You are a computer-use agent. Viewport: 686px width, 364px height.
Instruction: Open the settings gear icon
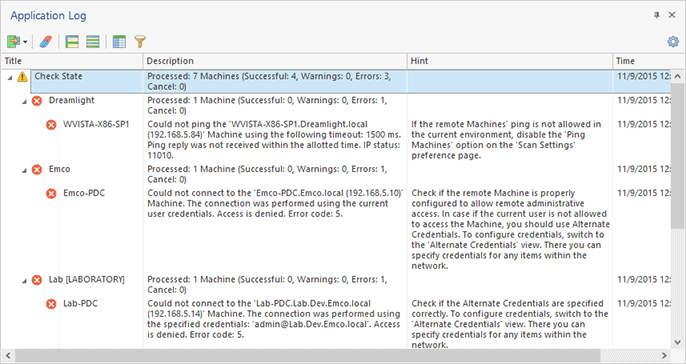tap(673, 42)
